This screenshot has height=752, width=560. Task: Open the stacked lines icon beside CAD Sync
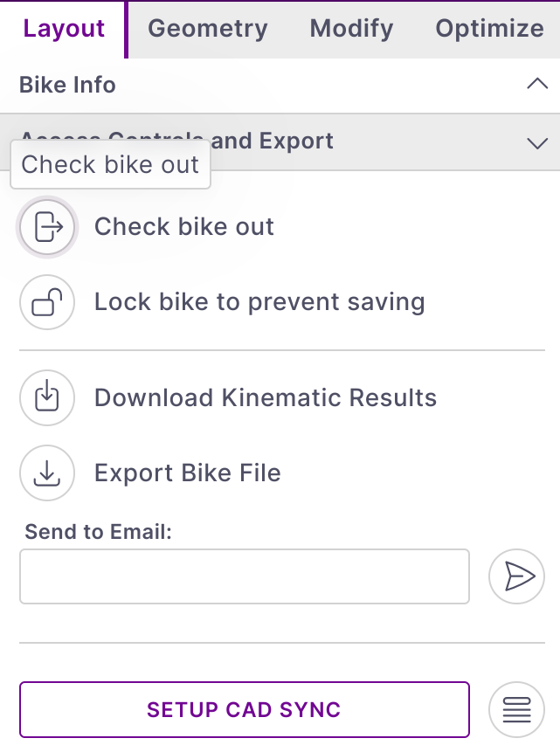pyautogui.click(x=516, y=710)
